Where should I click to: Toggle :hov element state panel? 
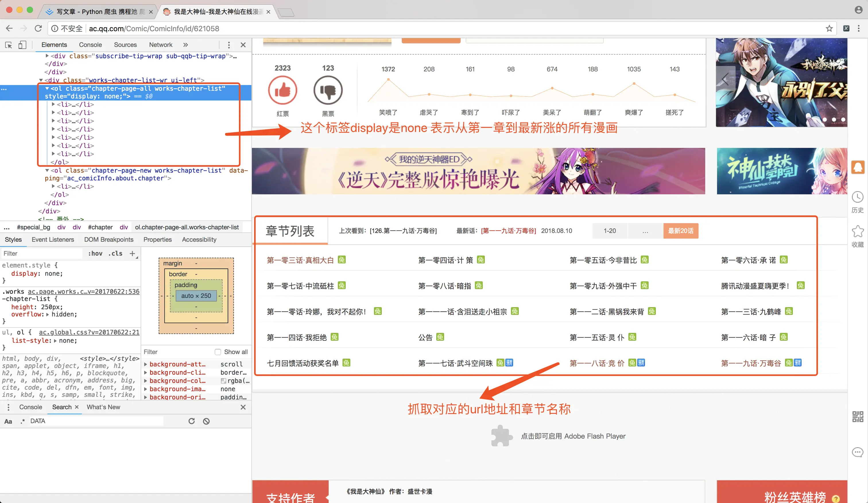click(95, 254)
